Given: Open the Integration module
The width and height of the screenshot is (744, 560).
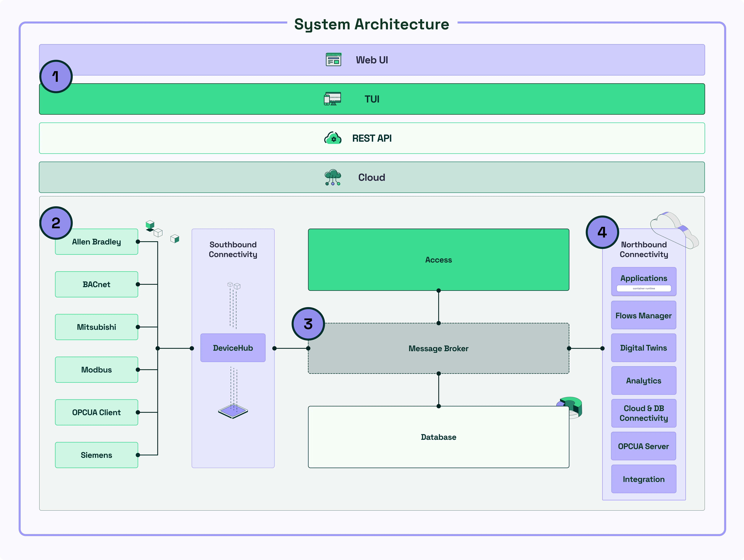Looking at the screenshot, I should point(644,479).
